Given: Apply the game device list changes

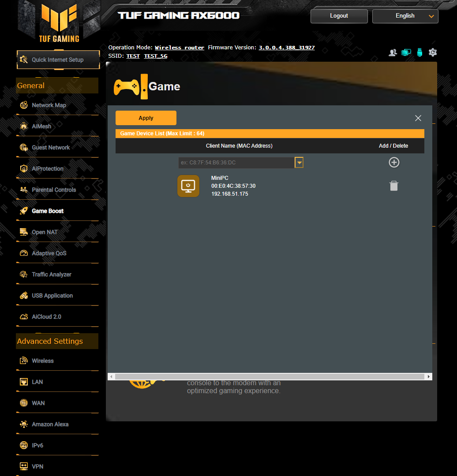Looking at the screenshot, I should (x=146, y=118).
